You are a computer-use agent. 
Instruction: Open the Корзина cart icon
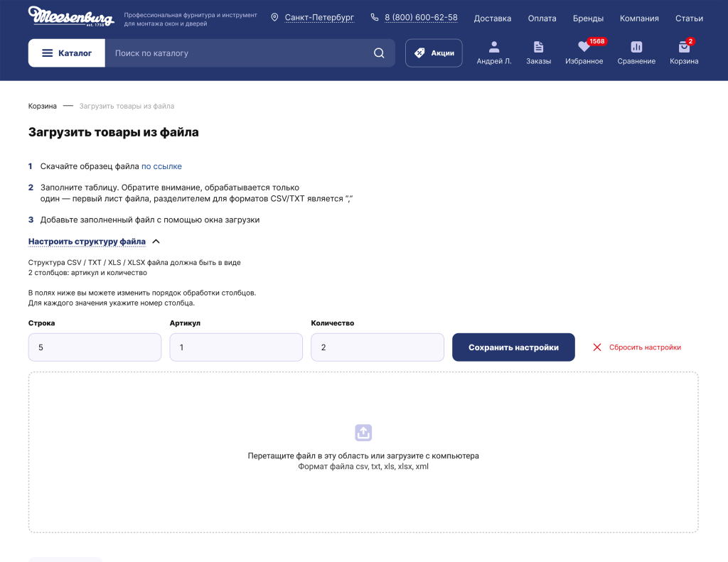pos(684,48)
